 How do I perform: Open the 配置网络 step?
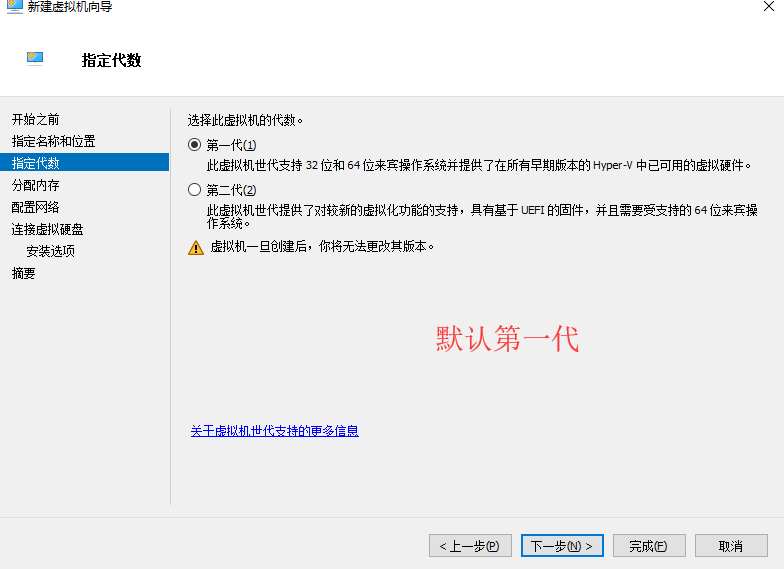pos(36,208)
